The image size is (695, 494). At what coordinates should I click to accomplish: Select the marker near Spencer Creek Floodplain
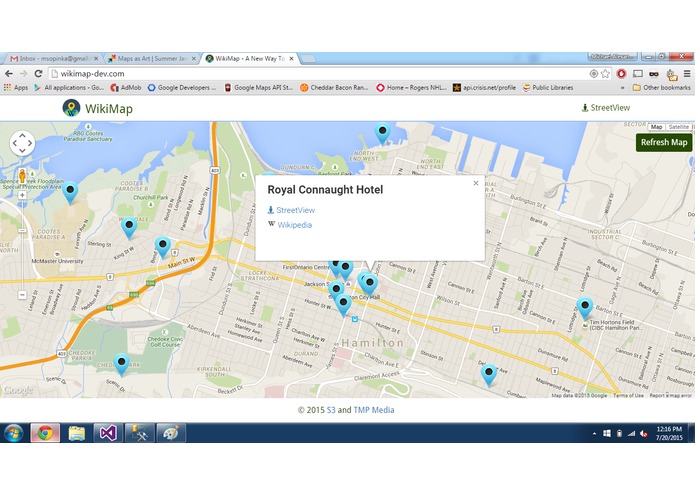(70, 193)
